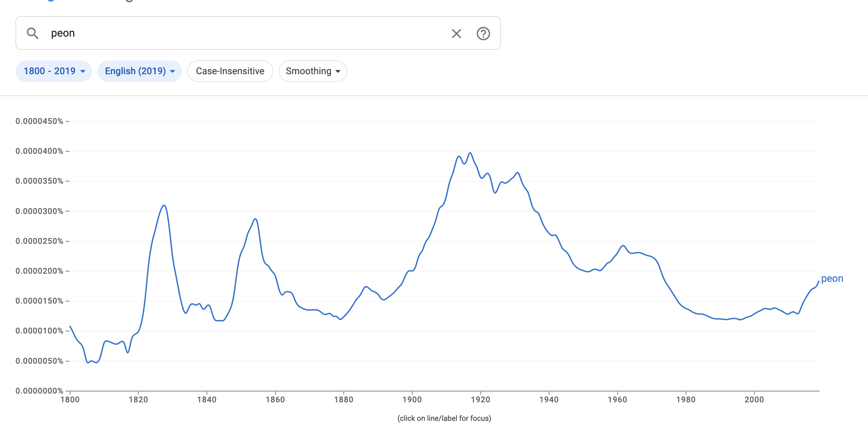Click the 2000 x-axis year label
868x444 pixels.
point(754,400)
